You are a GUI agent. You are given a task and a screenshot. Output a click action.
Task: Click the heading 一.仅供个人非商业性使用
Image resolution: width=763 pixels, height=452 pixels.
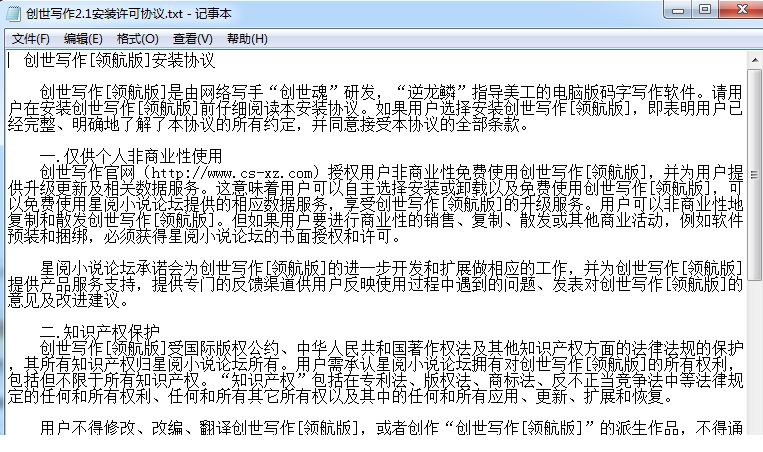click(x=131, y=157)
